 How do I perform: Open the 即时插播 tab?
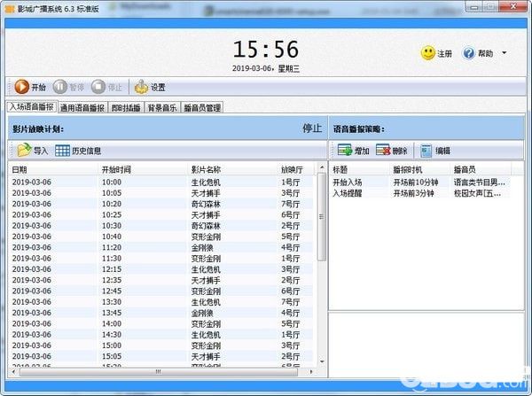(x=126, y=108)
